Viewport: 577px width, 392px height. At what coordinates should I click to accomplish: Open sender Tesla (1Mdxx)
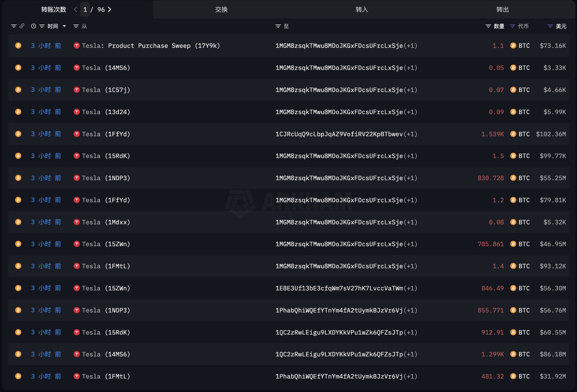[106, 222]
